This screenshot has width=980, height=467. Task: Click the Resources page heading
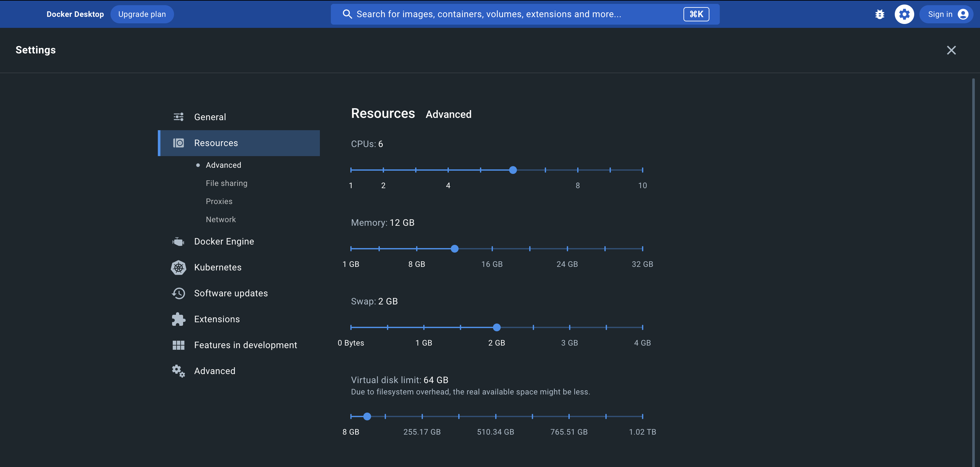coord(383,113)
